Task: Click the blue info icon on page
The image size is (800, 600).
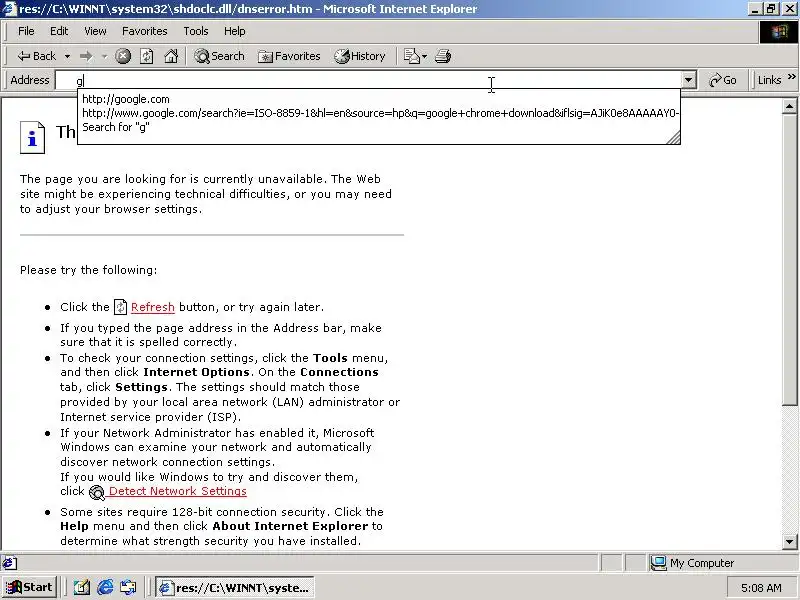Action: (32, 137)
